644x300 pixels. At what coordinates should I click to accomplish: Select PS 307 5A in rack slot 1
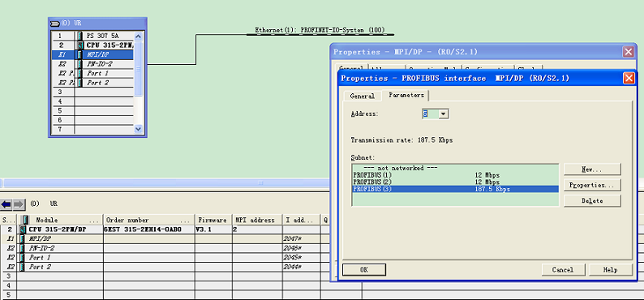tap(92, 36)
